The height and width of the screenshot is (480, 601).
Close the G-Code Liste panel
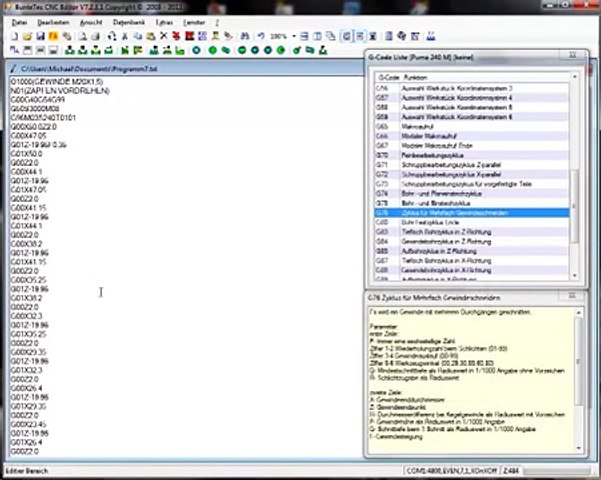click(573, 55)
